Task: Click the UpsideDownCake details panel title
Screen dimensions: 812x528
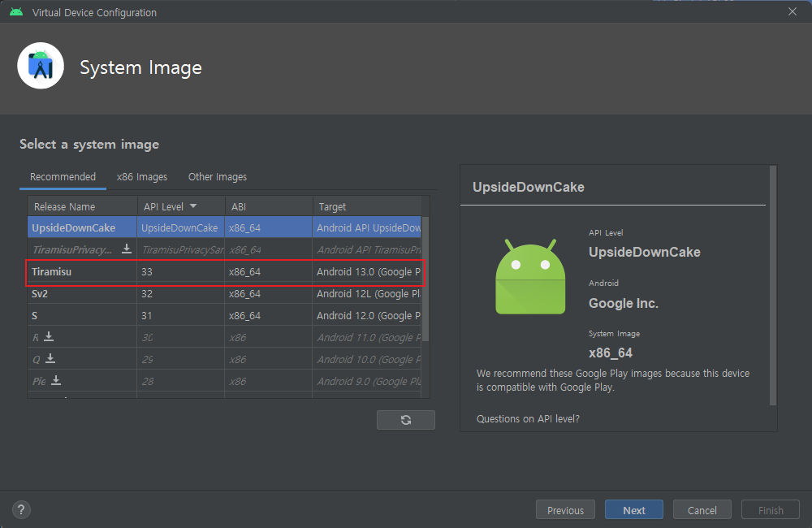Action: pyautogui.click(x=529, y=187)
